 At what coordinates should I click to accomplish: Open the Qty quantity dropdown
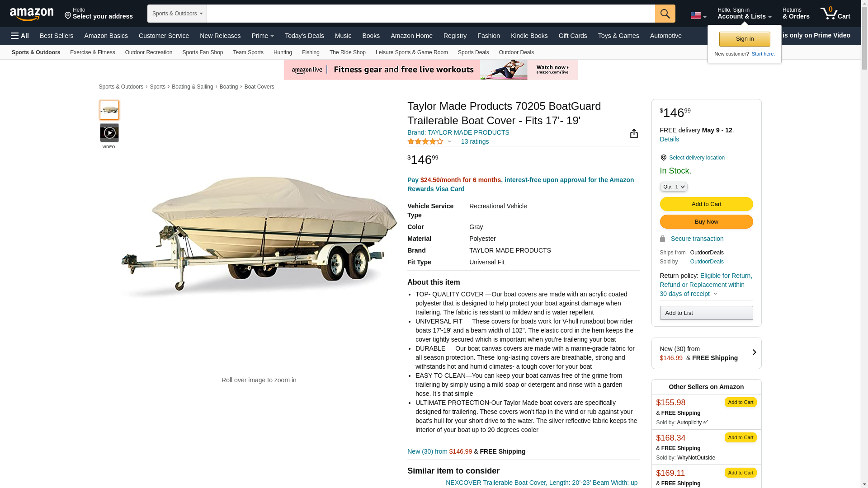pos(674,187)
